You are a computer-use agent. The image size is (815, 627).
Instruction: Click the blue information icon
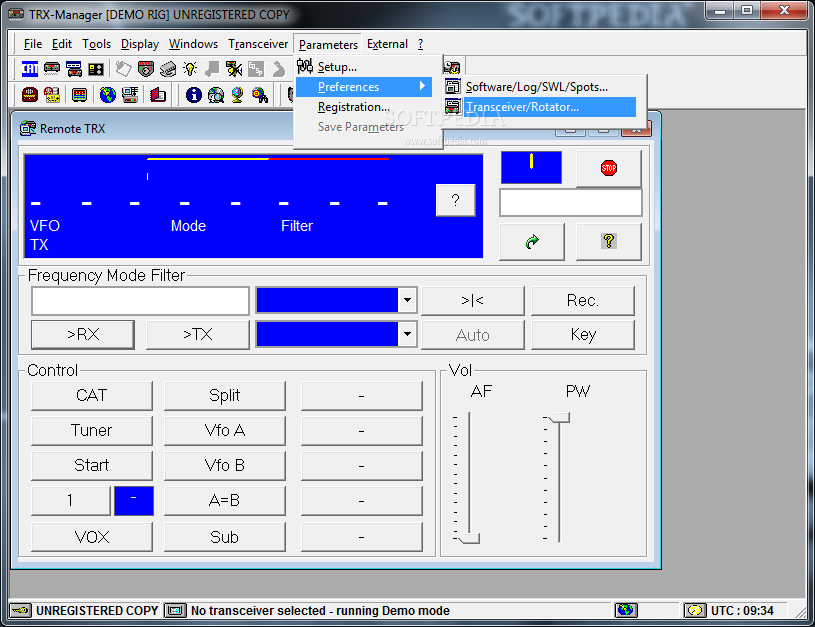point(194,95)
